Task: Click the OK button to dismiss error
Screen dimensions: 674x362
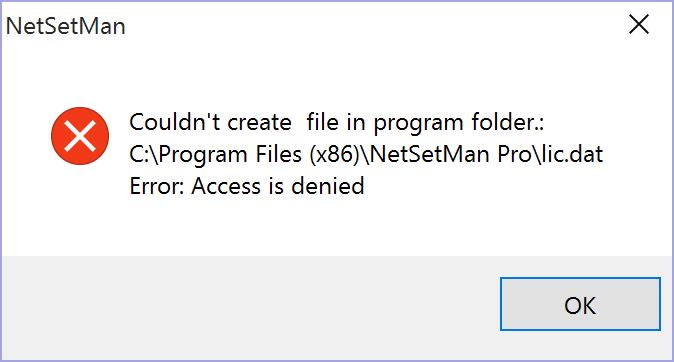Action: (580, 304)
